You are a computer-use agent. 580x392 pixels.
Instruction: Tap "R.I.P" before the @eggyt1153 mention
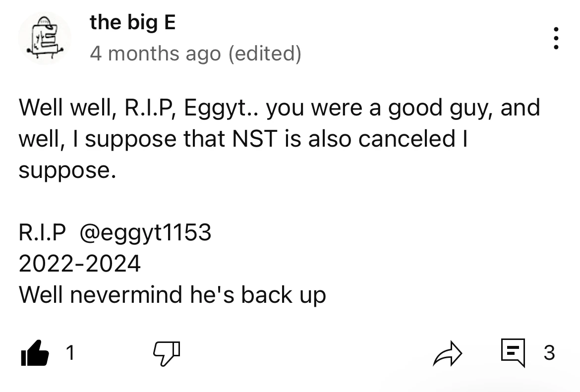pyautogui.click(x=42, y=232)
